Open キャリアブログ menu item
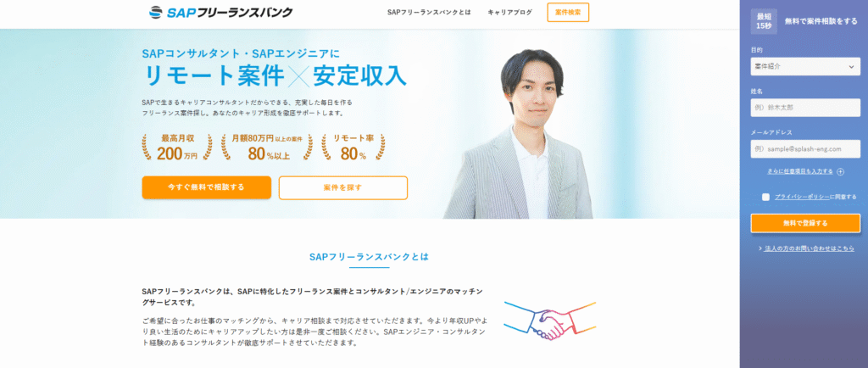Image resolution: width=868 pixels, height=368 pixels. (x=509, y=12)
